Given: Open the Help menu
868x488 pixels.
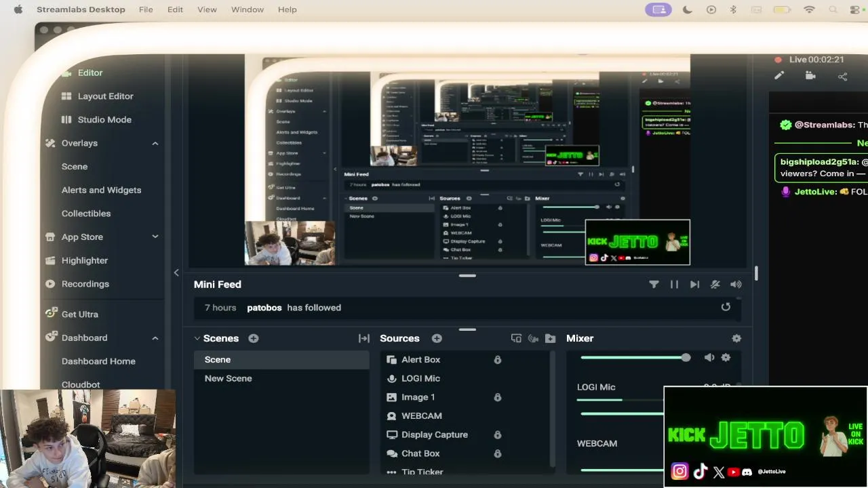Looking at the screenshot, I should coord(288,9).
